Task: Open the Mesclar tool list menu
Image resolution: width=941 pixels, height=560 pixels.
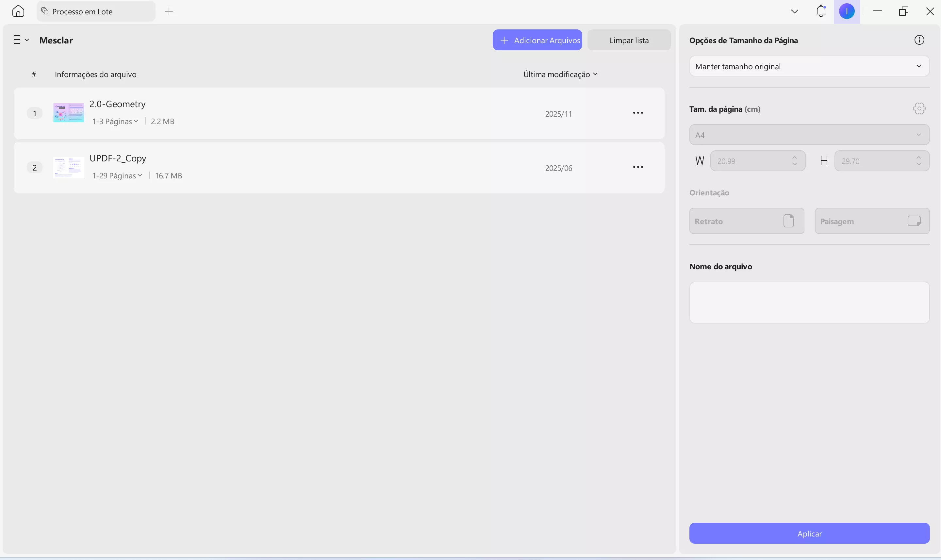Action: point(21,40)
